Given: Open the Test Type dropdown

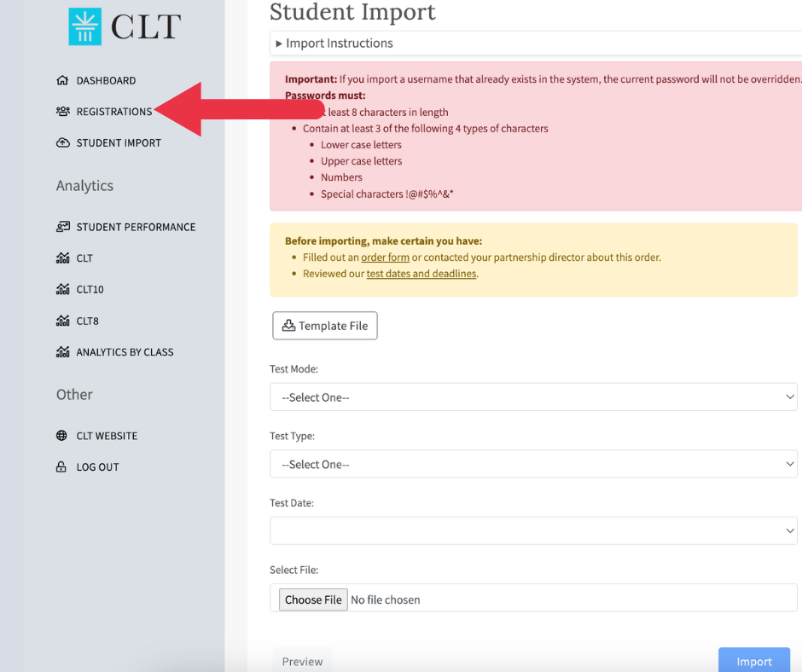Looking at the screenshot, I should pos(533,465).
